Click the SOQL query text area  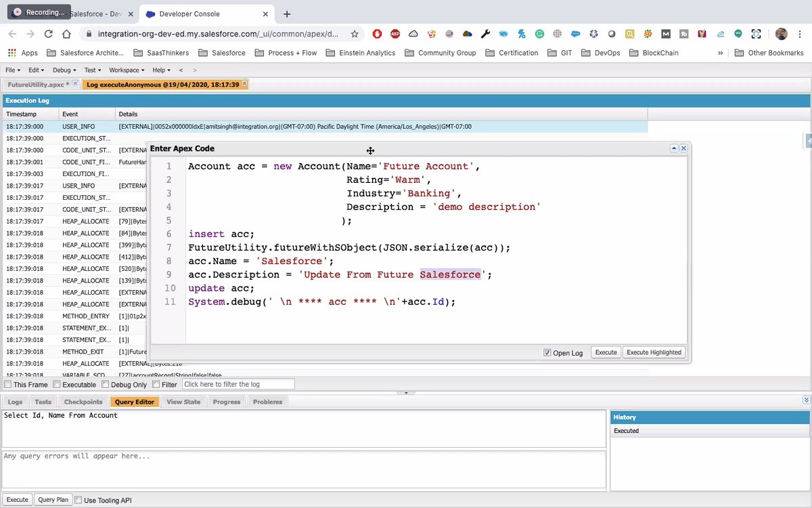(304, 428)
